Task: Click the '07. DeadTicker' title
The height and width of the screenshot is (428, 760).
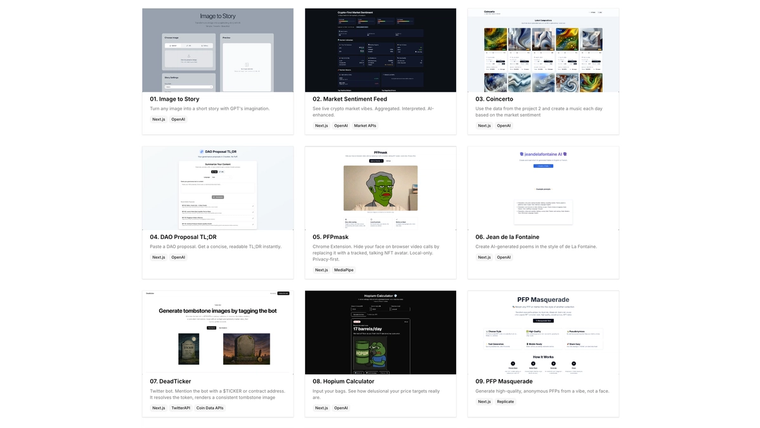Action: coord(170,381)
